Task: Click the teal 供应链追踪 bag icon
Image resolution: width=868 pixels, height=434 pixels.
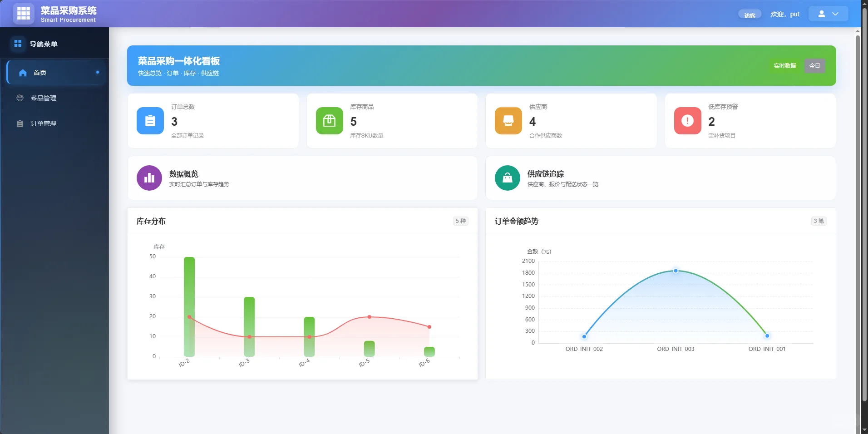Action: click(508, 178)
